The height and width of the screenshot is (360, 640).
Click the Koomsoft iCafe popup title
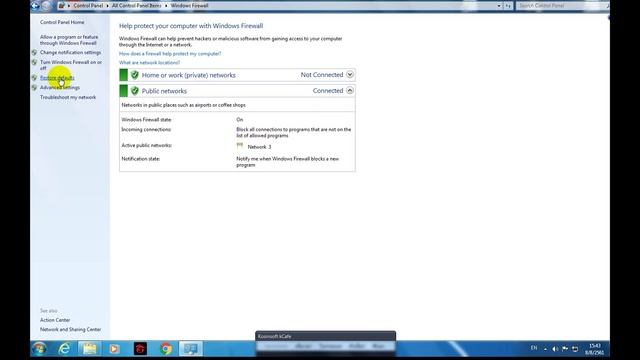pyautogui.click(x=275, y=336)
